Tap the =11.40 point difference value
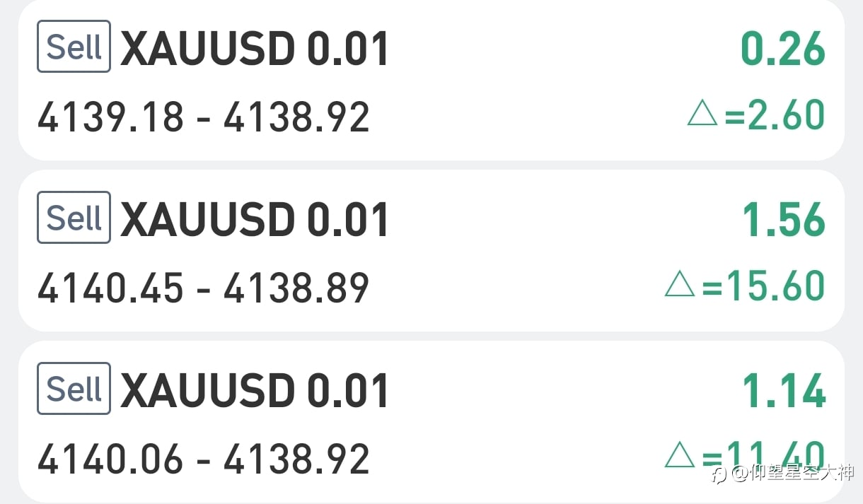This screenshot has width=863, height=504. [x=764, y=452]
